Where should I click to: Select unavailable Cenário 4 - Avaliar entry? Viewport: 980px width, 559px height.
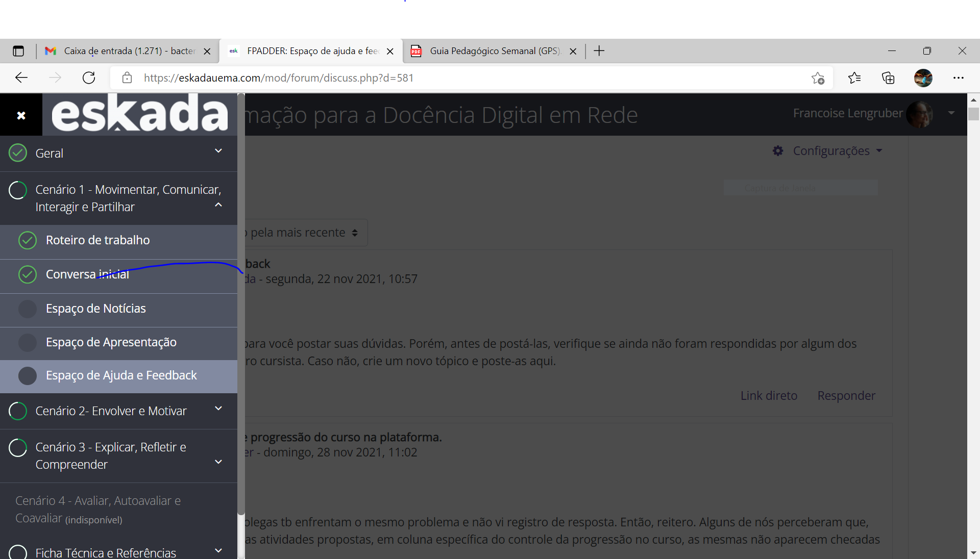(98, 510)
